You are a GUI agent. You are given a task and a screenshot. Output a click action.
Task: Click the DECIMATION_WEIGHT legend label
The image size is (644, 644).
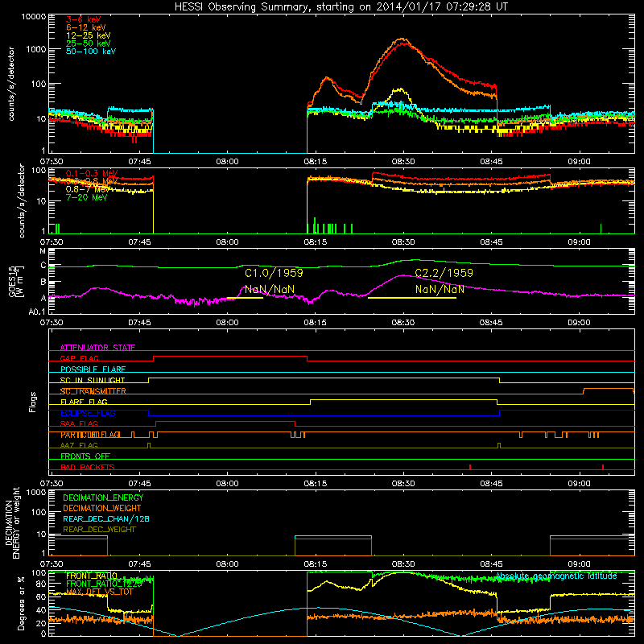coord(102,508)
